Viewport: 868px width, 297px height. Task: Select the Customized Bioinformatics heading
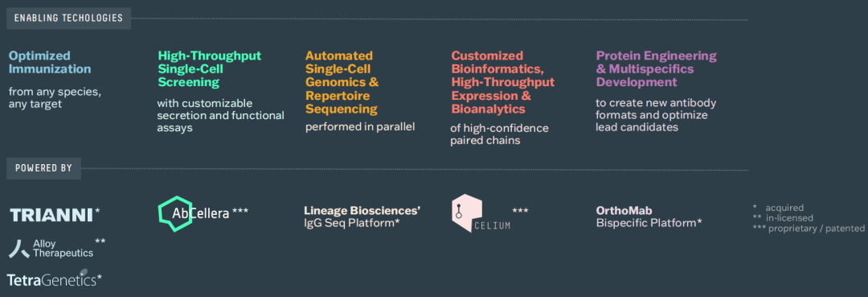click(x=502, y=82)
